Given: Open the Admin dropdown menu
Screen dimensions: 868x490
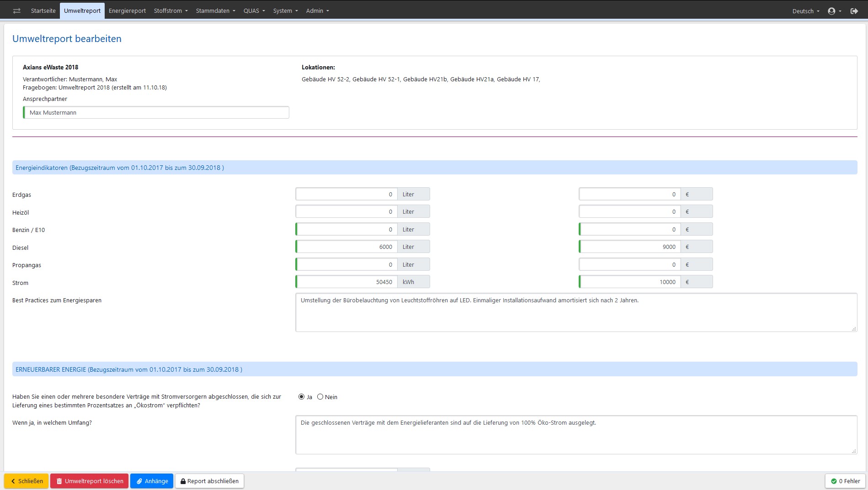Looking at the screenshot, I should point(318,11).
